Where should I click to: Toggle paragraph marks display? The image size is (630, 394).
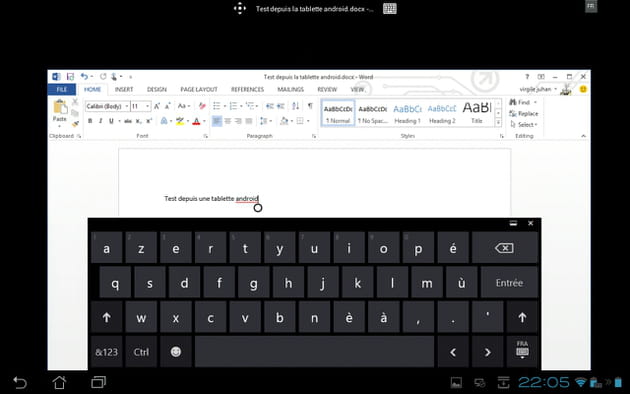click(x=310, y=106)
